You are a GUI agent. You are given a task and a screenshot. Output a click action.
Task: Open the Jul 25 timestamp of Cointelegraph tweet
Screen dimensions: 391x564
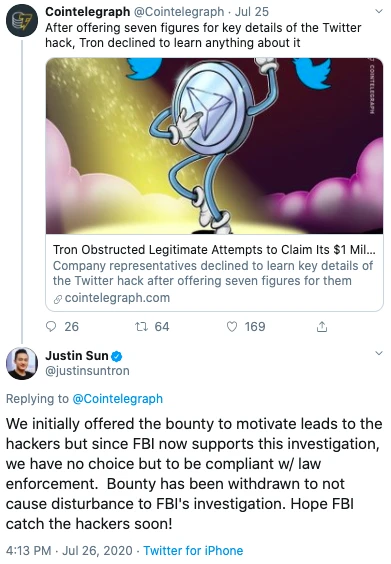pyautogui.click(x=252, y=12)
